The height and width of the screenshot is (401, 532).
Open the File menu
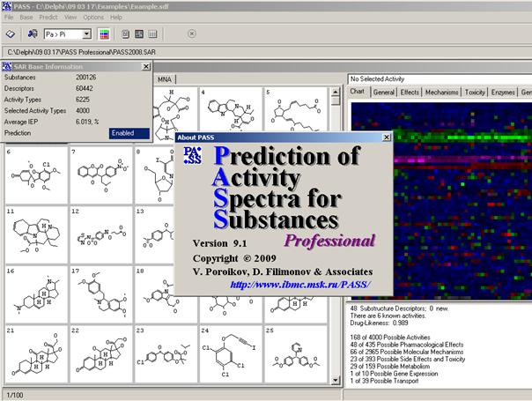point(9,17)
